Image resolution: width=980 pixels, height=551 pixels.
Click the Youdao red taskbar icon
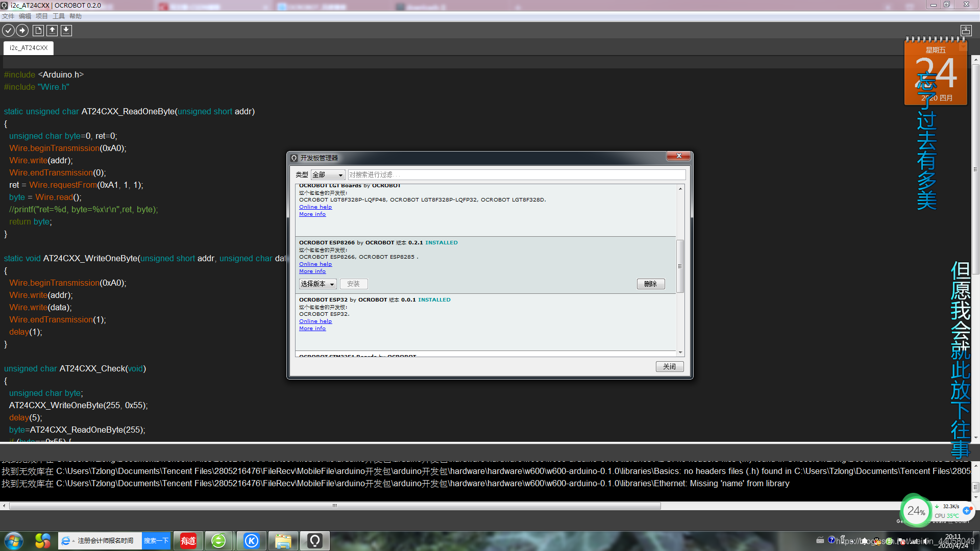click(188, 540)
